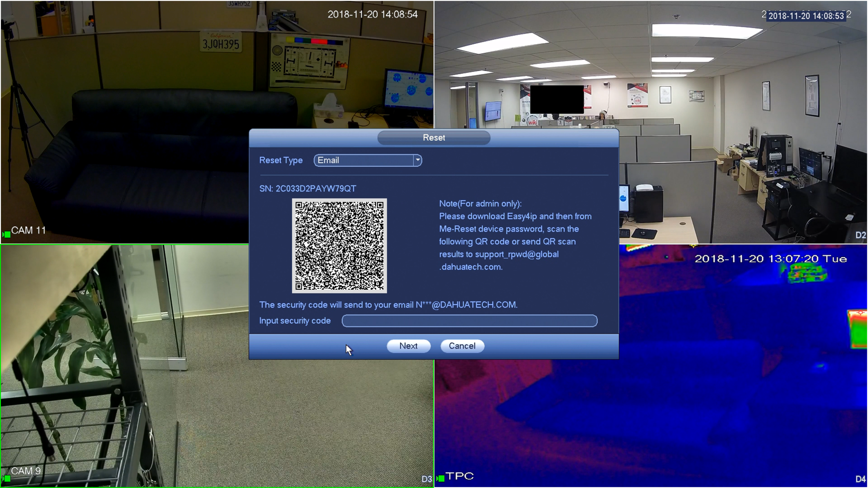Click the D2 channel label

click(x=860, y=235)
